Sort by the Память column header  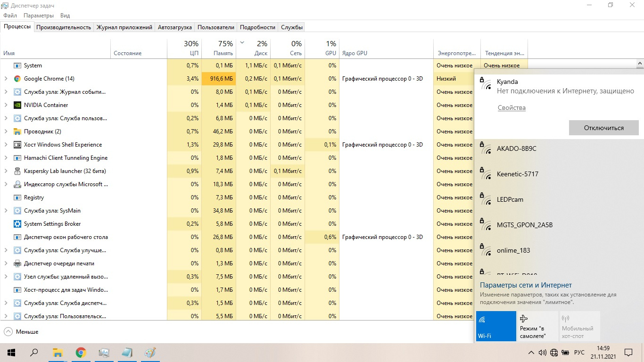[x=219, y=48]
